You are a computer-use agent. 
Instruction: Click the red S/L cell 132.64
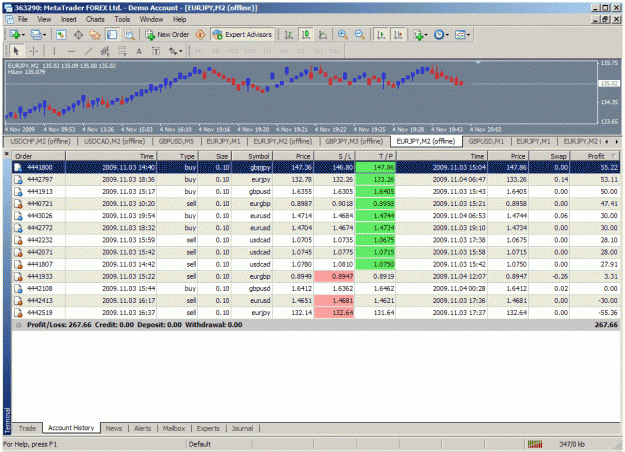[334, 313]
